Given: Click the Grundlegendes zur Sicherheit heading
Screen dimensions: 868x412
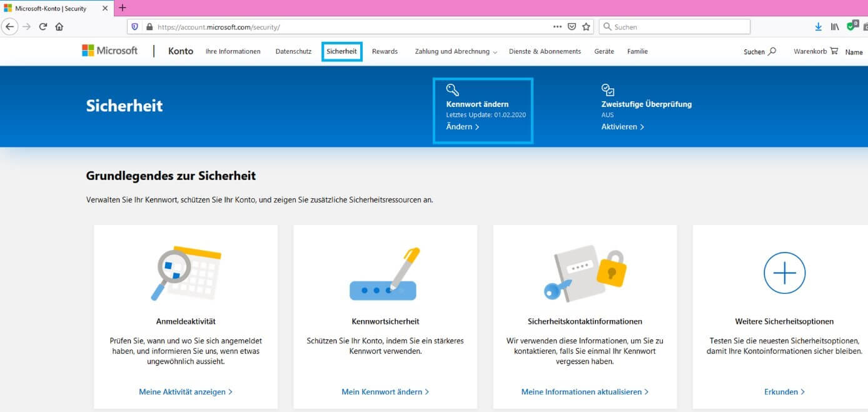Looking at the screenshot, I should (171, 176).
